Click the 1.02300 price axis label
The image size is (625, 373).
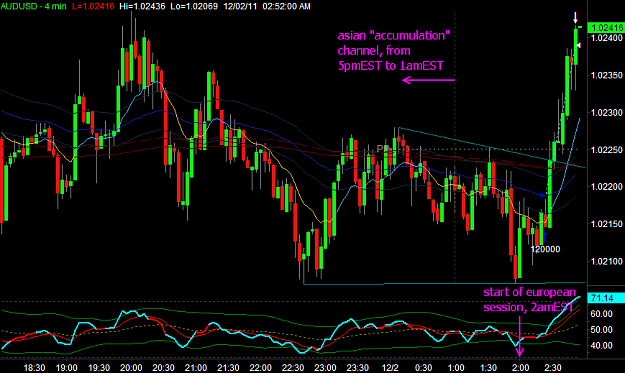click(607, 113)
